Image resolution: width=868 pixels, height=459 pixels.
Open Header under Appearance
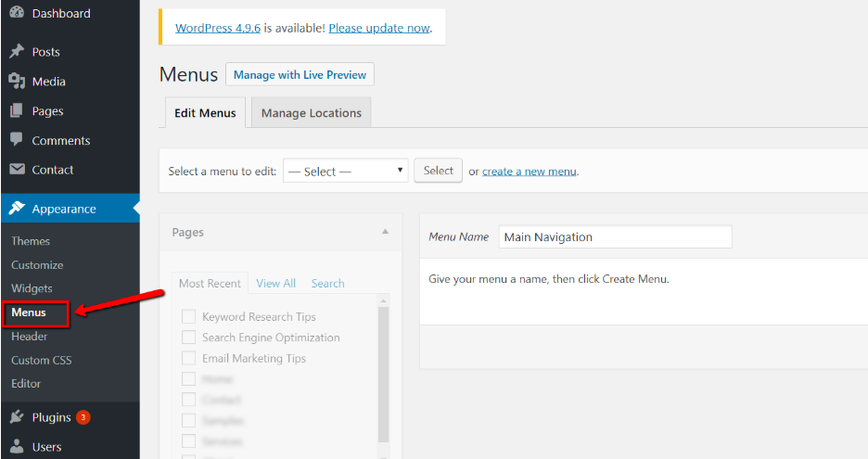(30, 336)
